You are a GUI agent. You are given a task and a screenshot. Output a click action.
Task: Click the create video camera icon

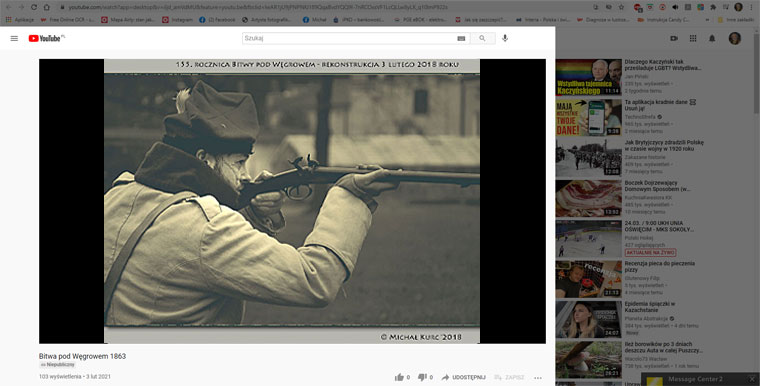[x=674, y=38]
